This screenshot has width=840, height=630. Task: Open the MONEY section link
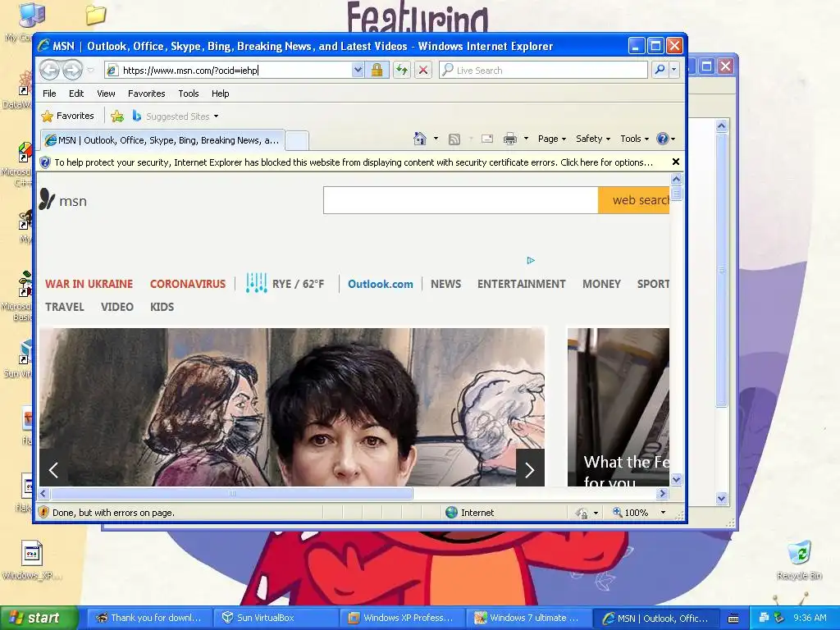pyautogui.click(x=601, y=284)
